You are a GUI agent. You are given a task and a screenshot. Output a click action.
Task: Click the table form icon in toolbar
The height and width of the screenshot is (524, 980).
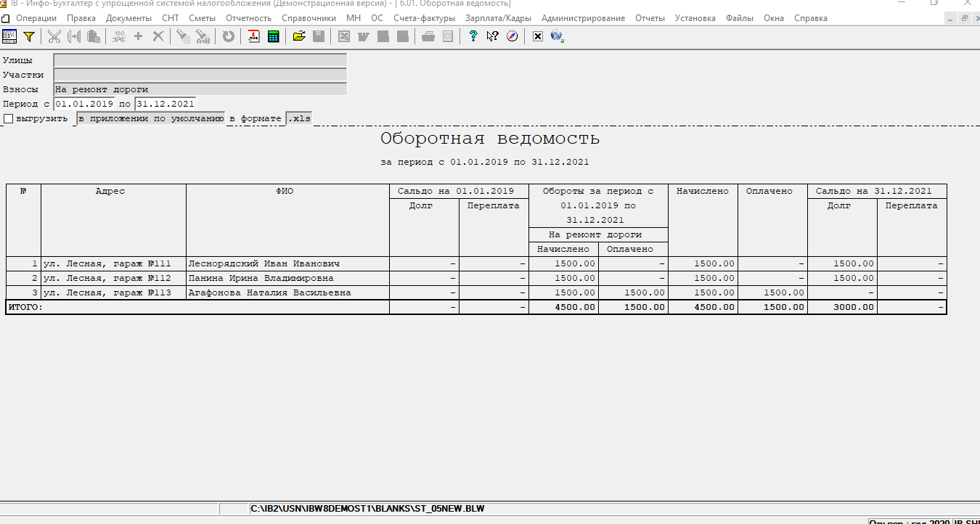(x=9, y=36)
